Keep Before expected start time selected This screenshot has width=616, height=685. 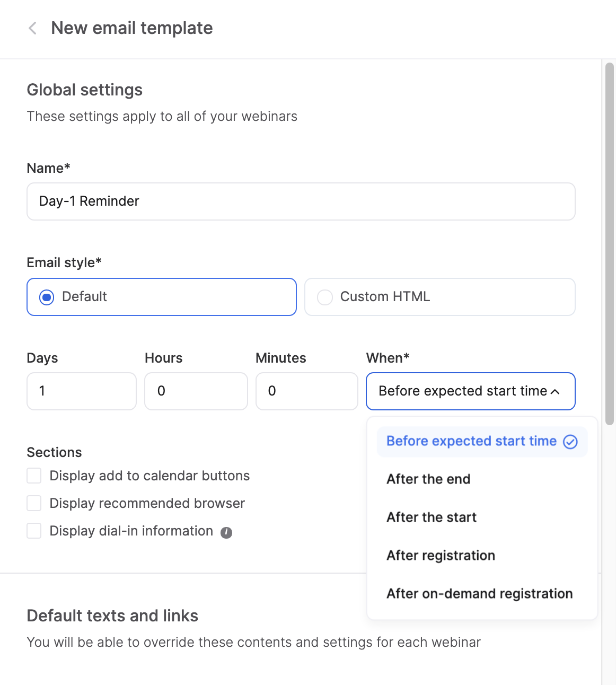[x=471, y=441]
